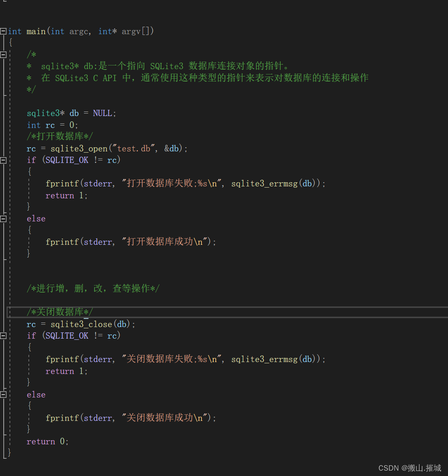Click the /*打开数据库*/ comment
Screen dimensions: 448x476
tap(59, 136)
